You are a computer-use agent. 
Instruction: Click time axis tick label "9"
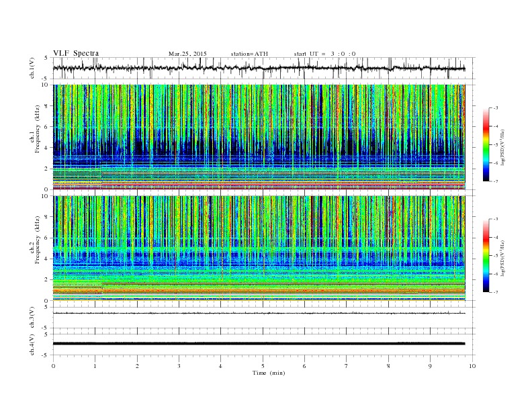[430, 366]
